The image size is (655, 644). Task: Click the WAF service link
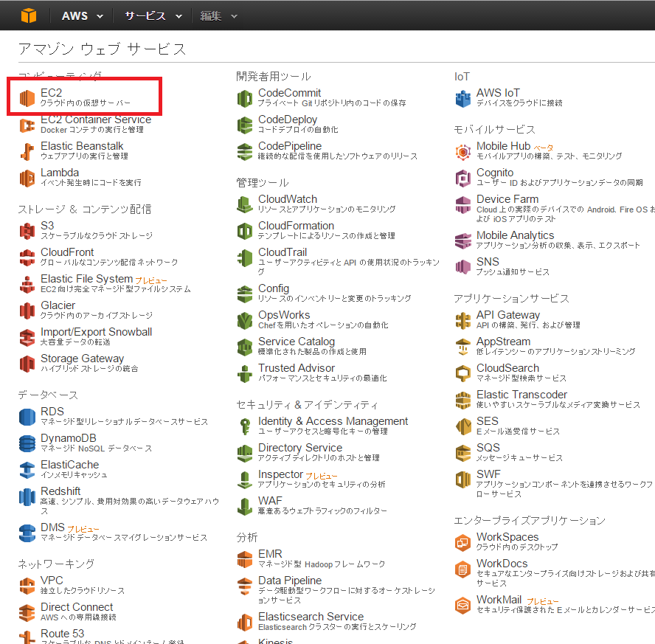270,500
